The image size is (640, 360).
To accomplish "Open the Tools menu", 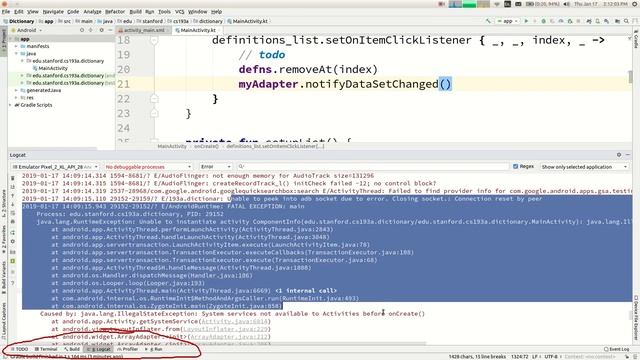I will pyautogui.click(x=164, y=12).
